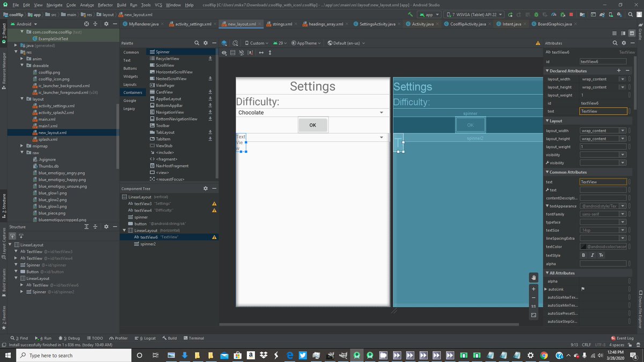Toggle Italic text style button
The height and width of the screenshot is (362, 644).
pos(592,255)
